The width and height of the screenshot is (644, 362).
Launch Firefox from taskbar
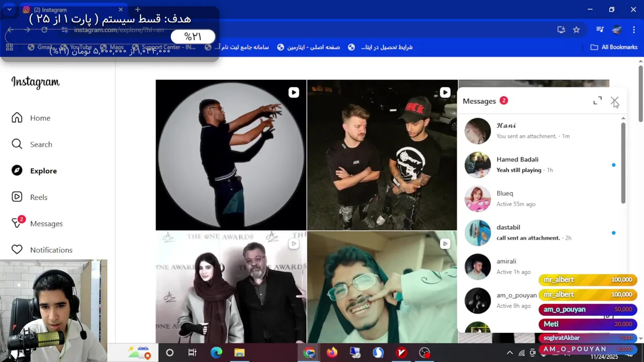tap(332, 352)
